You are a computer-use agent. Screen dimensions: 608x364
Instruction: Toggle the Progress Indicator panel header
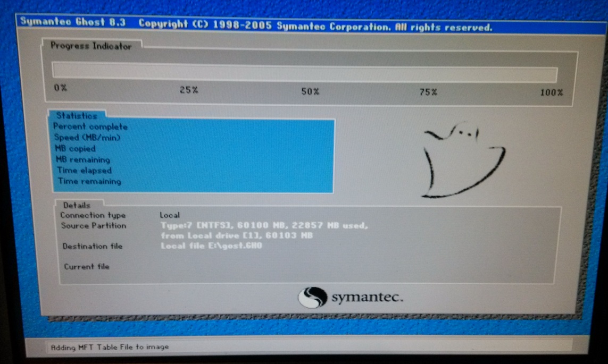pyautogui.click(x=90, y=46)
